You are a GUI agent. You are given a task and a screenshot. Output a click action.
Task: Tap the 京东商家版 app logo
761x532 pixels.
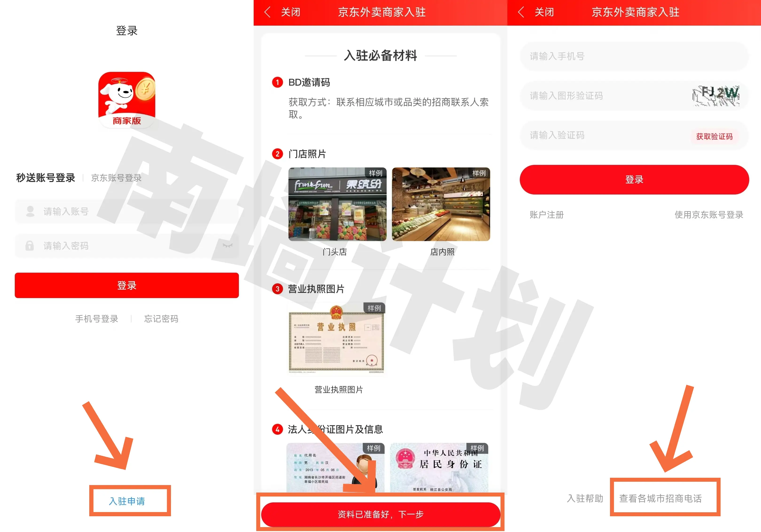click(x=126, y=99)
